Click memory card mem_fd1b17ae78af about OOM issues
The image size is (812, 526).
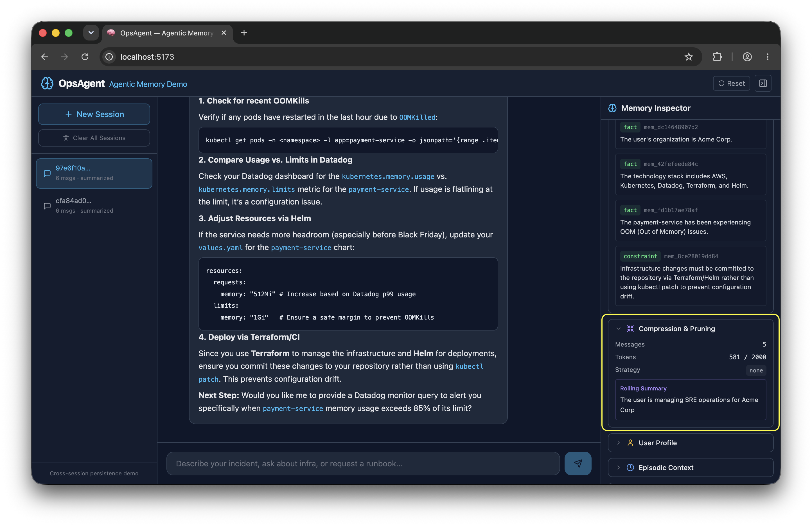690,221
